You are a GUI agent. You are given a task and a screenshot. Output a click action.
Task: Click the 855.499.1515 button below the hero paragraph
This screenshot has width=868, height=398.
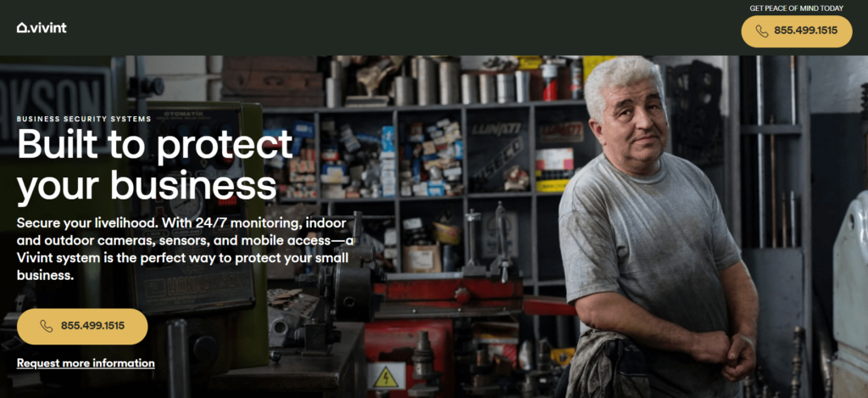click(82, 327)
